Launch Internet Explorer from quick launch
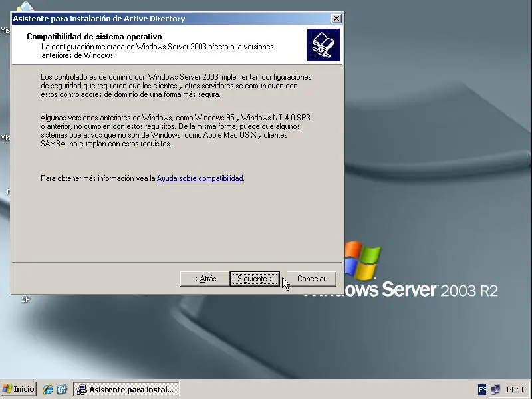532x399 pixels. (x=48, y=389)
